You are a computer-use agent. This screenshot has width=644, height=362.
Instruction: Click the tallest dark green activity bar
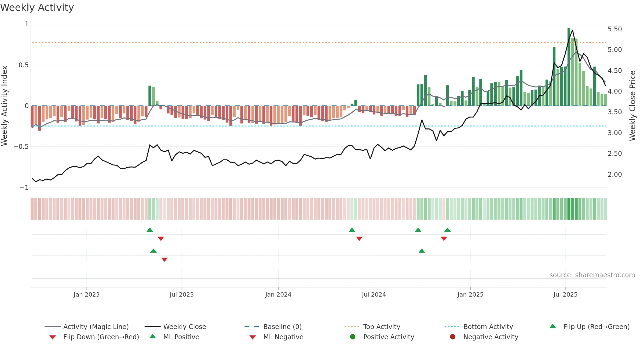coord(569,67)
